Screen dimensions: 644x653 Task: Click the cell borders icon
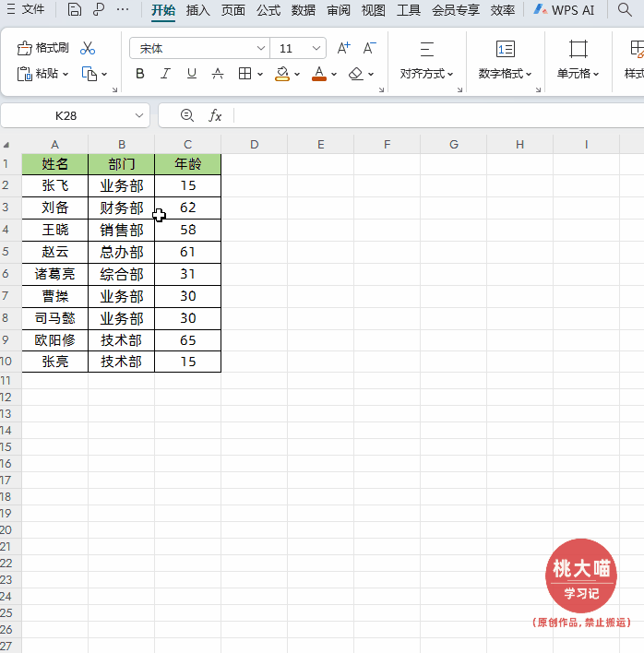pyautogui.click(x=244, y=74)
